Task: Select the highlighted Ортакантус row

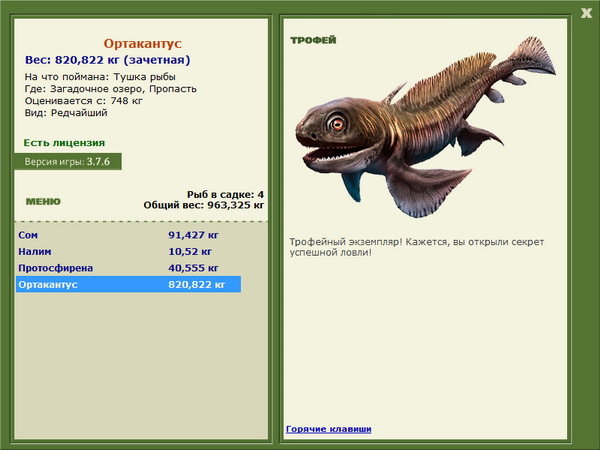Action: click(x=128, y=284)
